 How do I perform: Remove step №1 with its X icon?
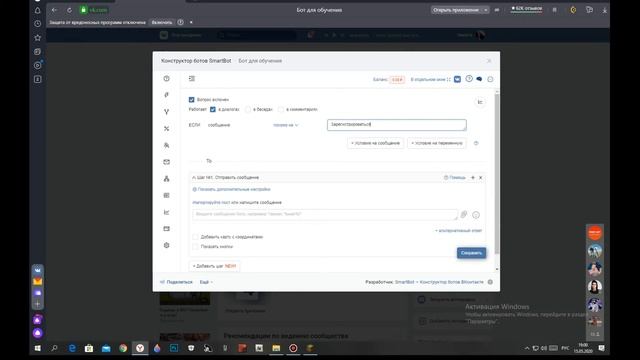[x=481, y=178]
